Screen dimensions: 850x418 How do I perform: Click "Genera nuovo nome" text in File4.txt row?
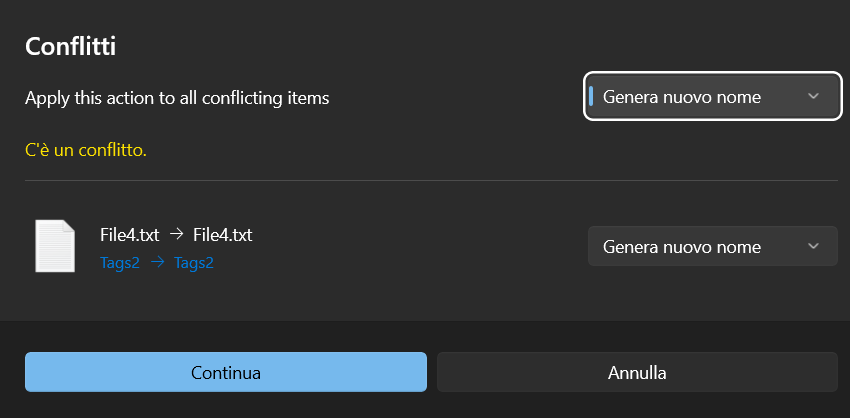point(682,247)
